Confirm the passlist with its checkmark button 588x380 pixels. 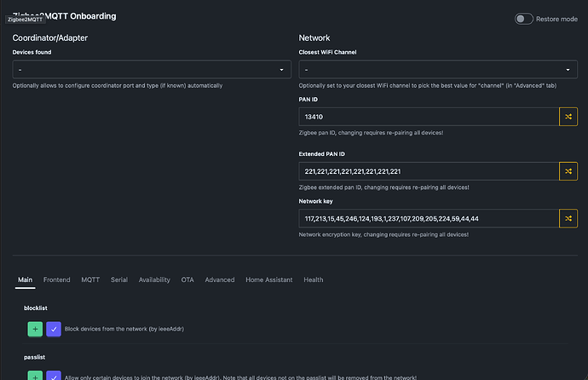click(54, 376)
